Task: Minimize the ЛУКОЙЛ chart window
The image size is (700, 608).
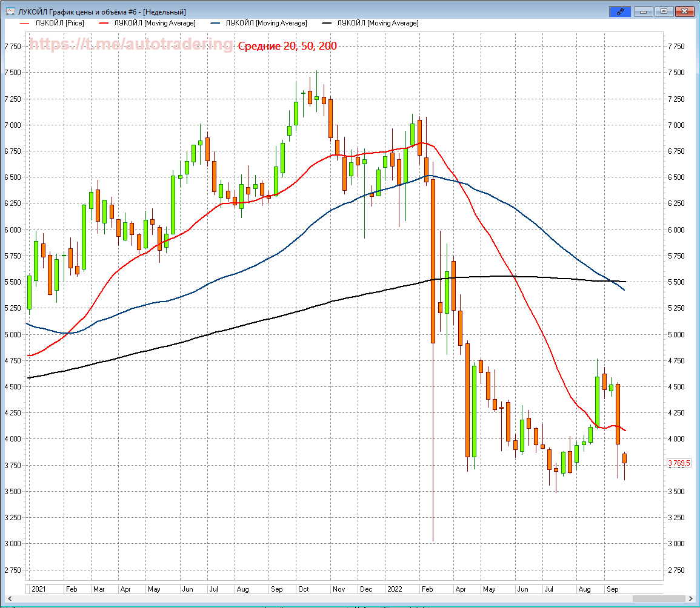Action: pyautogui.click(x=644, y=12)
